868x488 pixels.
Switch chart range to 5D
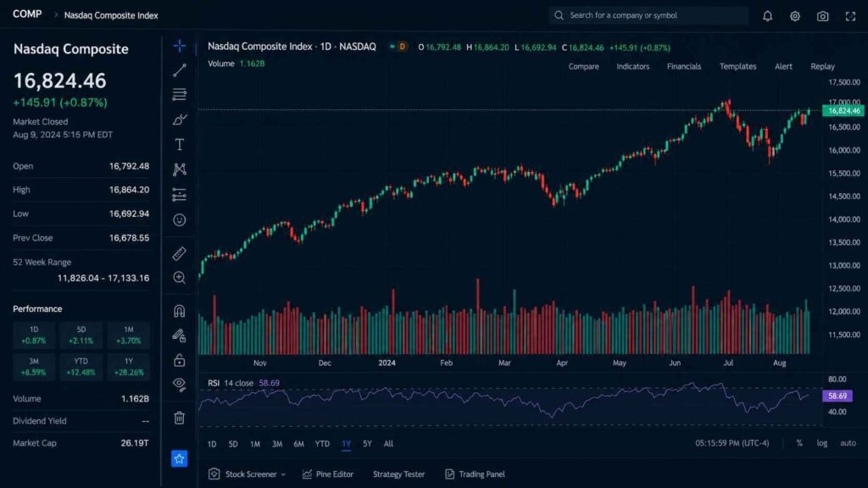tap(233, 444)
